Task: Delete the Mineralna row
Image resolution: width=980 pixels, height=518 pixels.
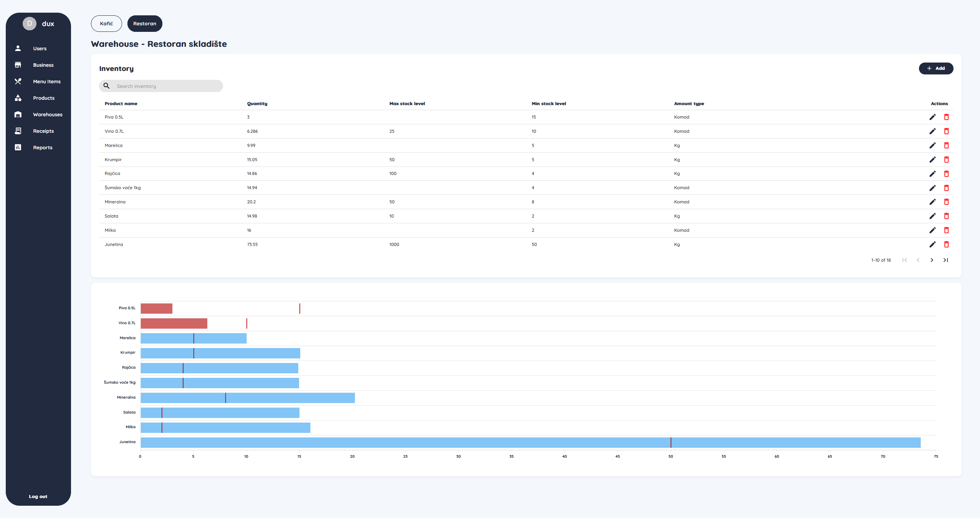Action: [x=946, y=202]
